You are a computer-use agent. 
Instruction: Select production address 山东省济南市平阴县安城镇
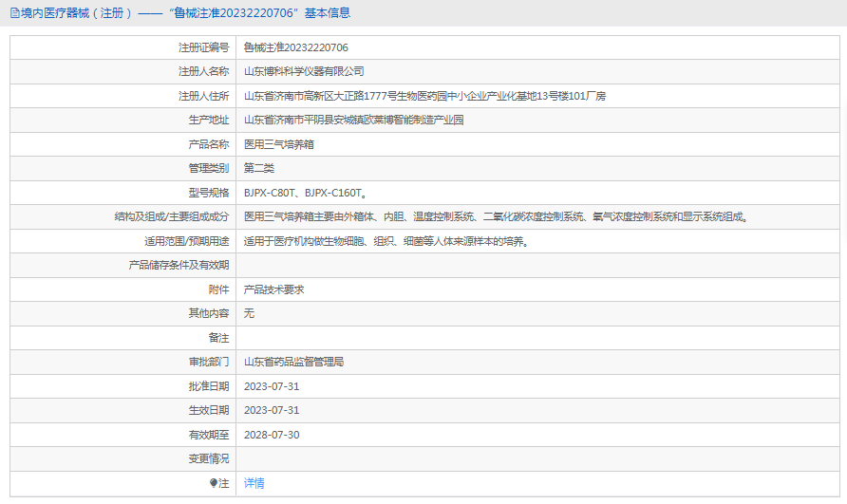point(354,120)
